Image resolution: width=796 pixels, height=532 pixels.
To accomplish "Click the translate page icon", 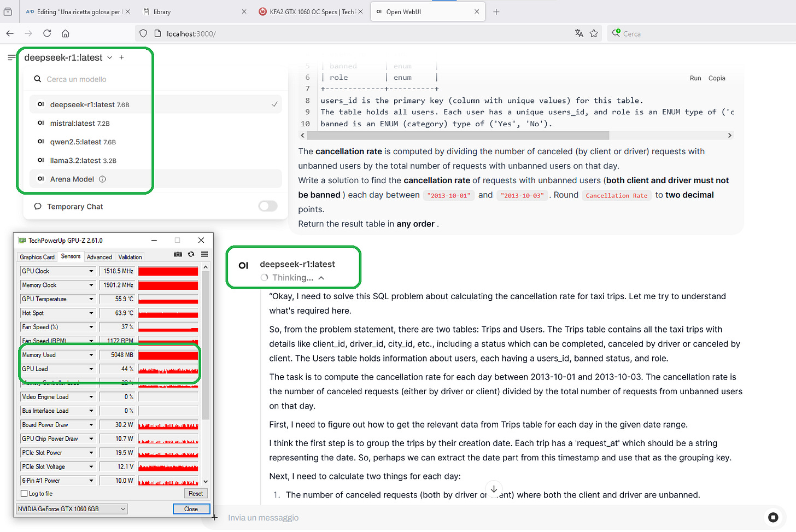I will (x=579, y=33).
